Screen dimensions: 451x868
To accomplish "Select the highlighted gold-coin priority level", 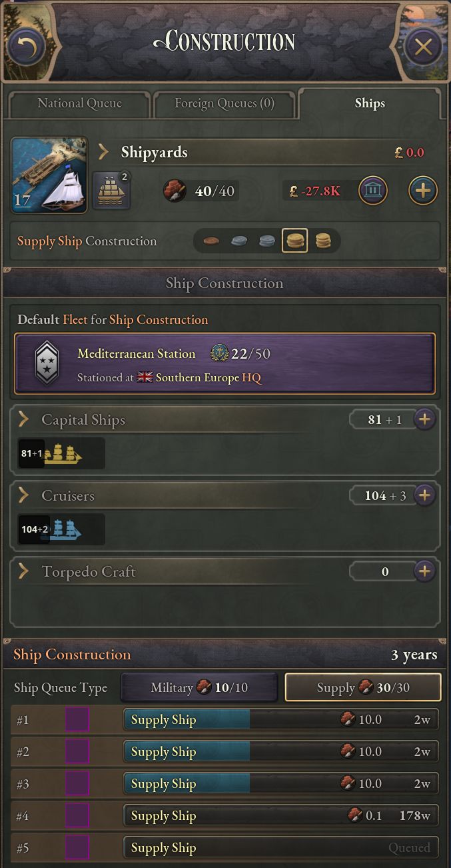I will coord(294,241).
